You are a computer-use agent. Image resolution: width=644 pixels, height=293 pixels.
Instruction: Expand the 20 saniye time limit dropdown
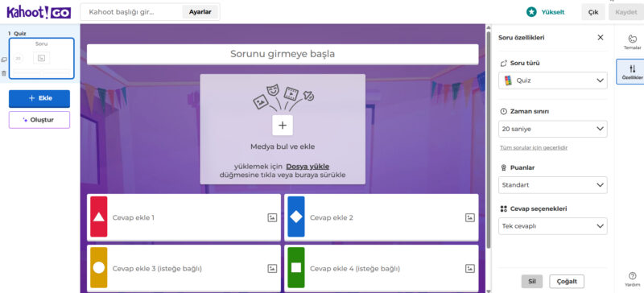coord(553,129)
